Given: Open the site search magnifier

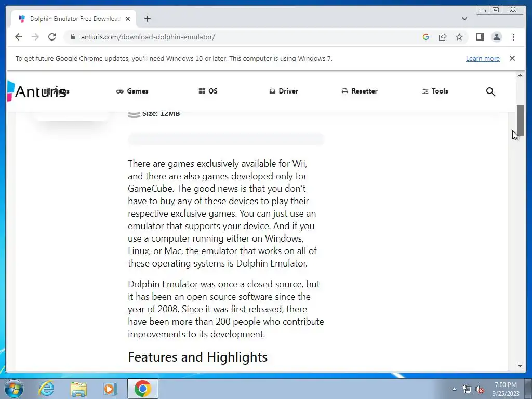Looking at the screenshot, I should pos(490,91).
